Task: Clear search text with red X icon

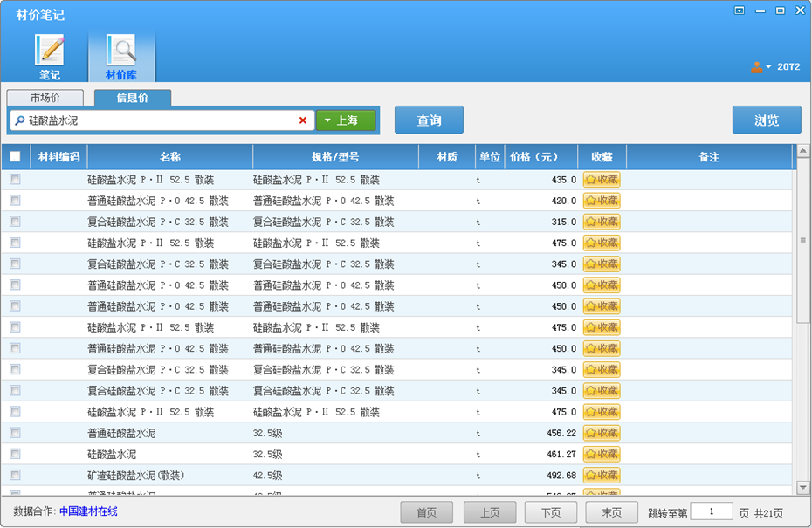Action: [303, 120]
